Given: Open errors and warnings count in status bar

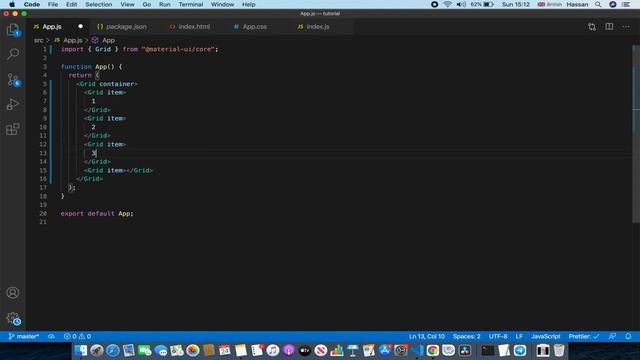Looking at the screenshot, I should [x=77, y=336].
